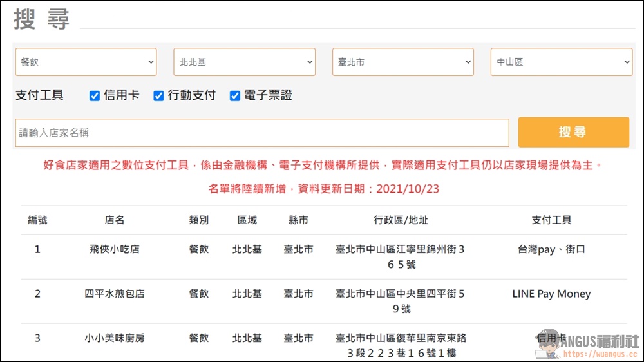
Task: Select the 小小美味廚房 store name
Action: pos(115,338)
